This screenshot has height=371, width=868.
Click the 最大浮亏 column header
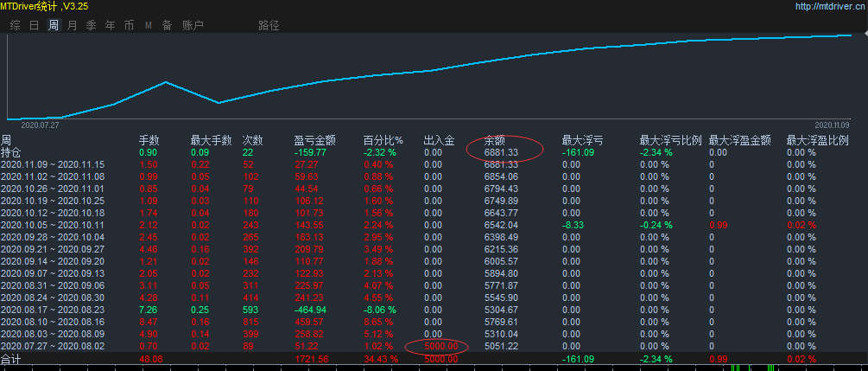click(x=582, y=140)
